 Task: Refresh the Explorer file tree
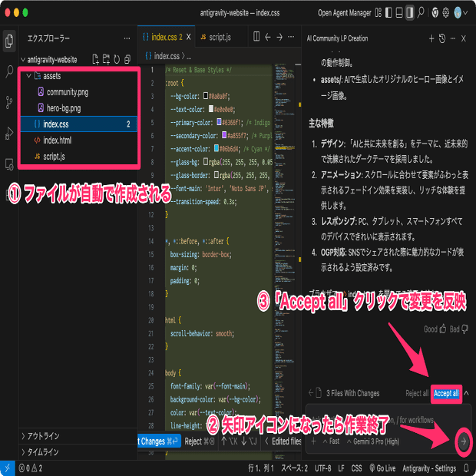117,60
